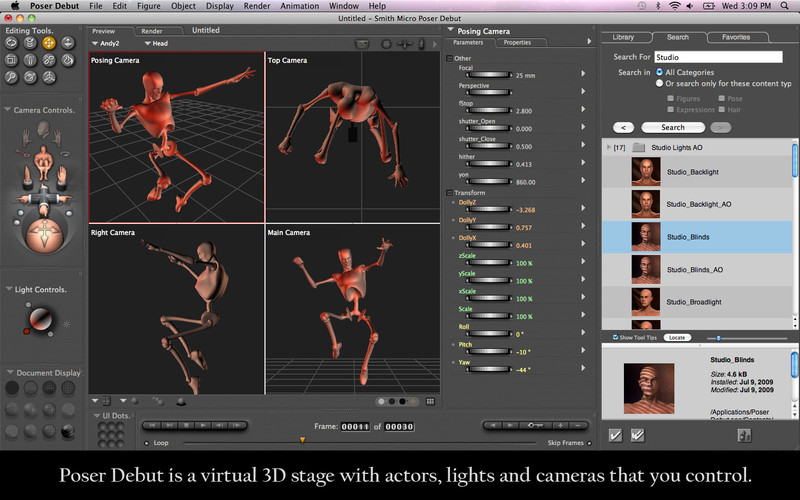Toggle the Pose checkbox

click(x=721, y=98)
